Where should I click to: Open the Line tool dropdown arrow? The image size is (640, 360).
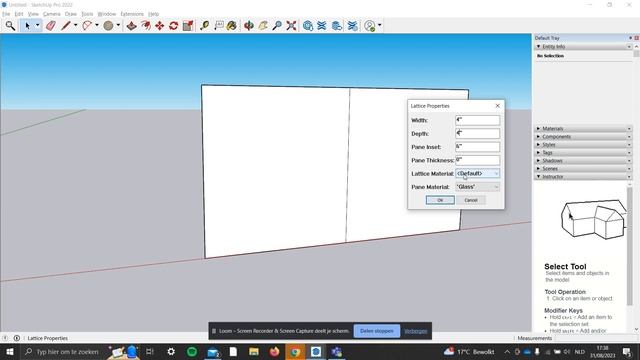(76, 25)
